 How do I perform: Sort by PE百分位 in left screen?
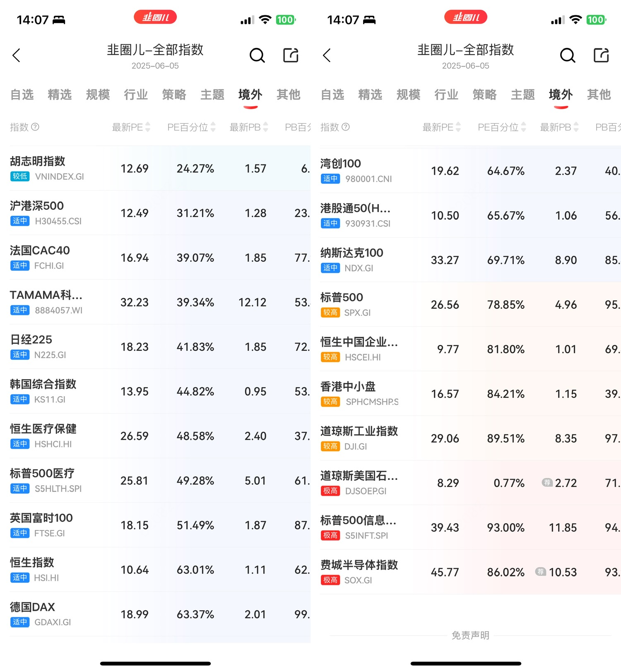click(x=191, y=127)
